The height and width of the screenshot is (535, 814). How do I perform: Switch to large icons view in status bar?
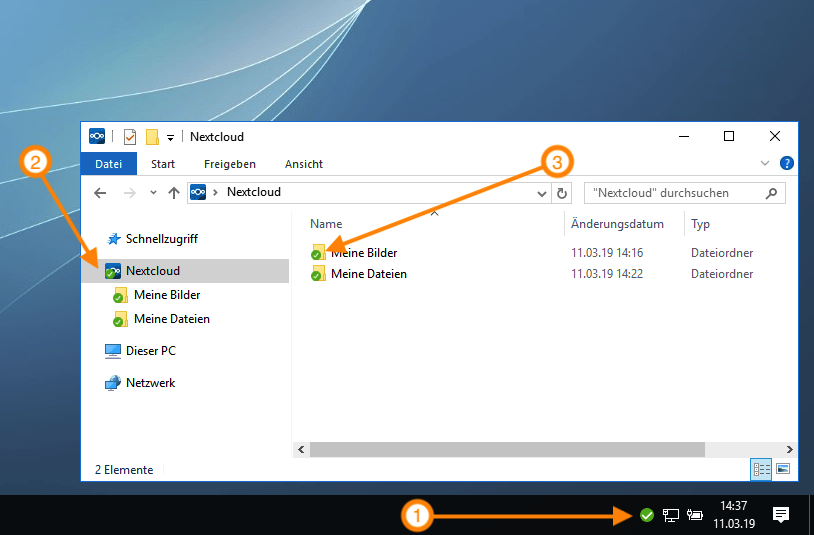[x=783, y=469]
